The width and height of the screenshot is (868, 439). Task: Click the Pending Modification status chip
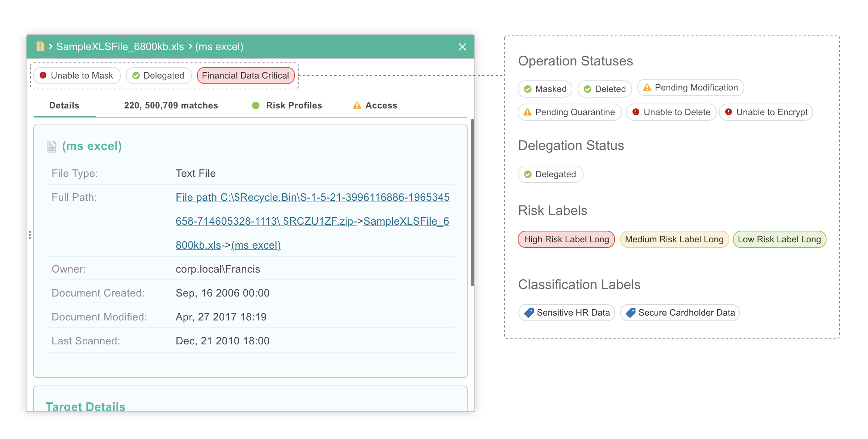691,88
